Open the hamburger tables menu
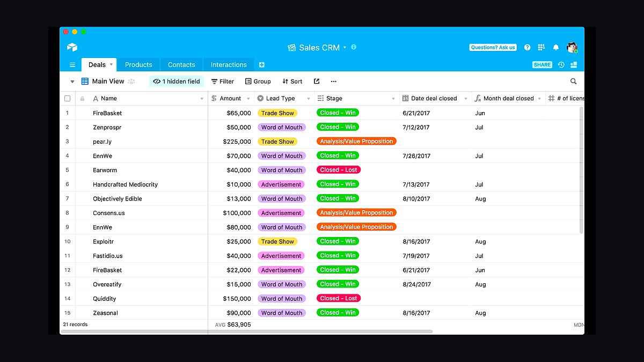 (x=72, y=65)
